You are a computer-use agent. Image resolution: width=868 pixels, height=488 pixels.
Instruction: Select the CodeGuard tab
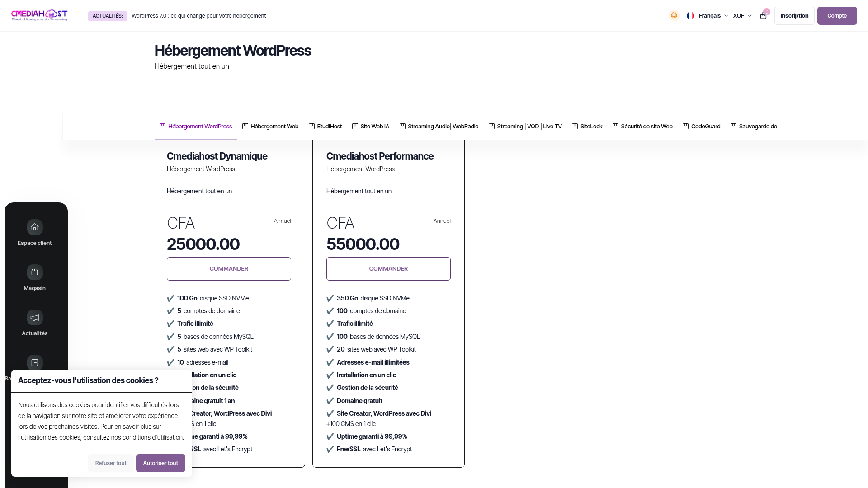pos(701,127)
